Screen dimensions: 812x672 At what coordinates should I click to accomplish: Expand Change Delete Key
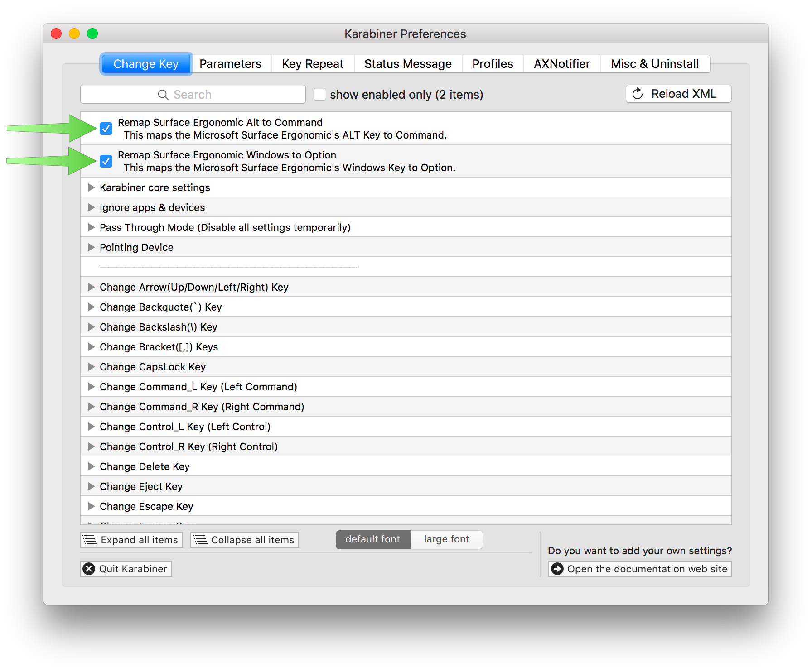tap(91, 466)
